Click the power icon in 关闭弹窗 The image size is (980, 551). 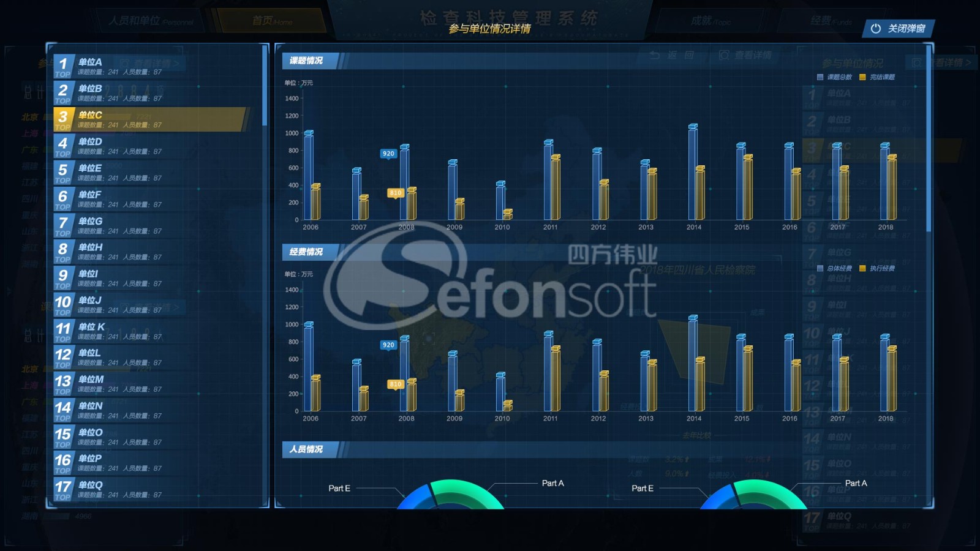coord(876,29)
